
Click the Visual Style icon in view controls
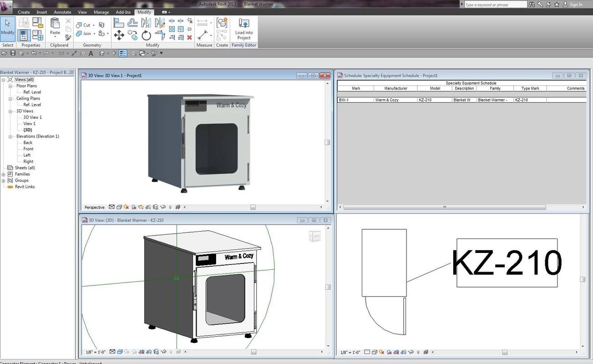(x=119, y=207)
